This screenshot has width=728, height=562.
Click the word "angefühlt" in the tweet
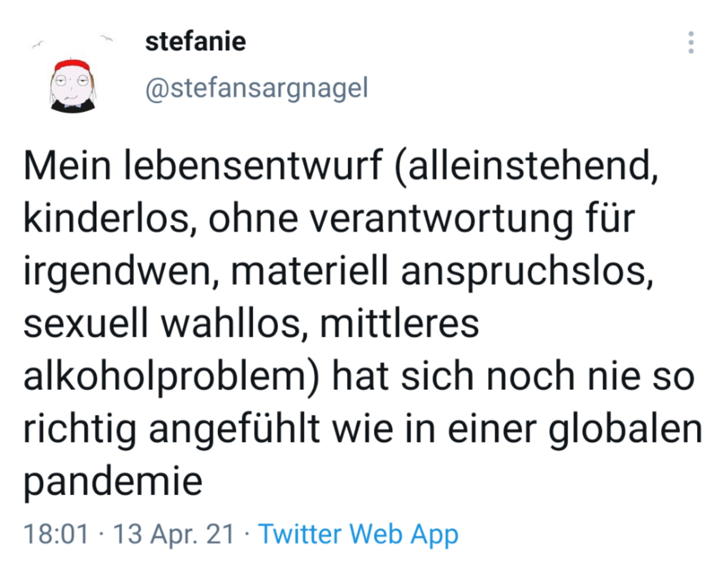tap(235, 429)
